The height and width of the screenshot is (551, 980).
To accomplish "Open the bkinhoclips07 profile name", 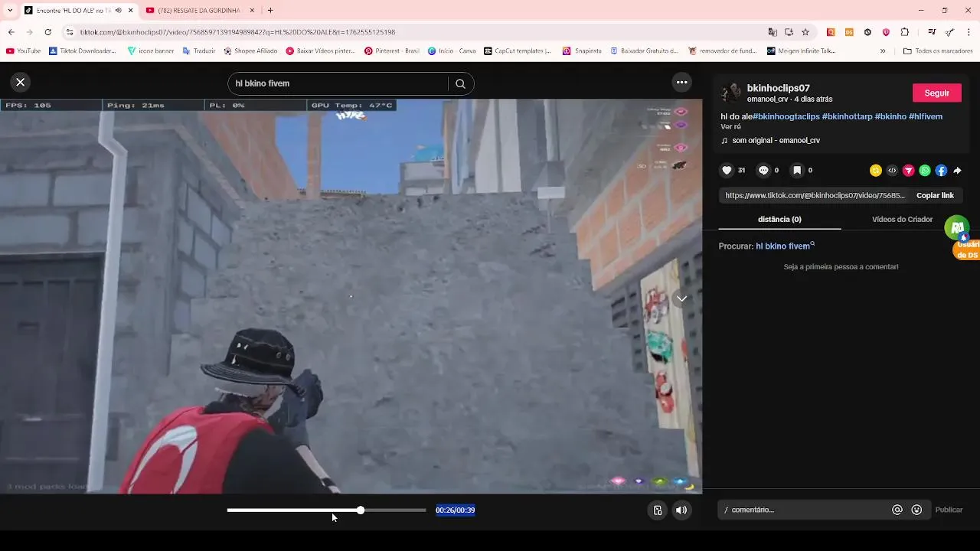I will click(x=778, y=88).
